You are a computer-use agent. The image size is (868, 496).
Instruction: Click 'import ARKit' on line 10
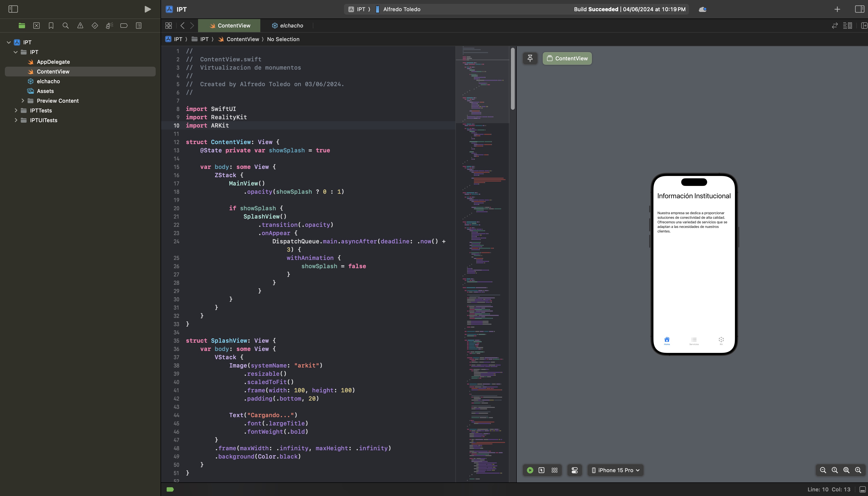207,125
